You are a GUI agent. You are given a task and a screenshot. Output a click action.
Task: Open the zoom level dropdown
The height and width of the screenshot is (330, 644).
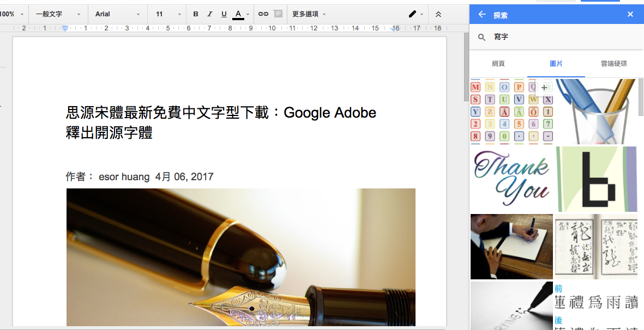click(x=11, y=14)
